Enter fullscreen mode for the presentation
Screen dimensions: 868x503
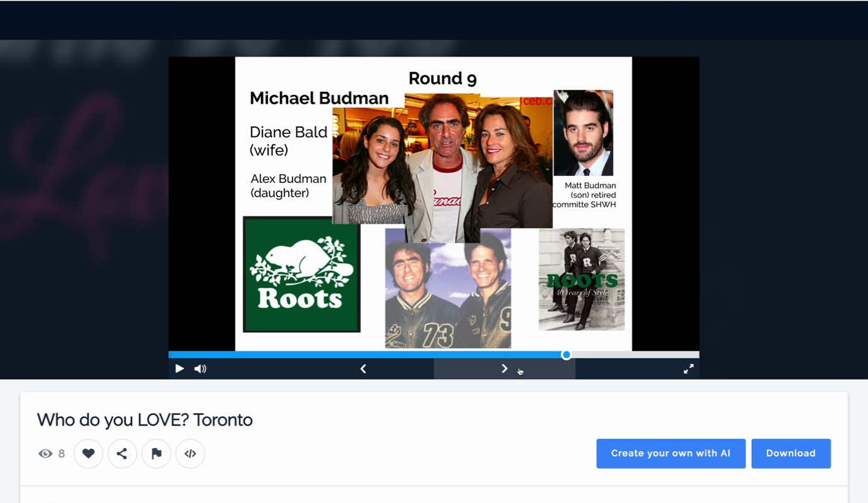[x=689, y=369]
